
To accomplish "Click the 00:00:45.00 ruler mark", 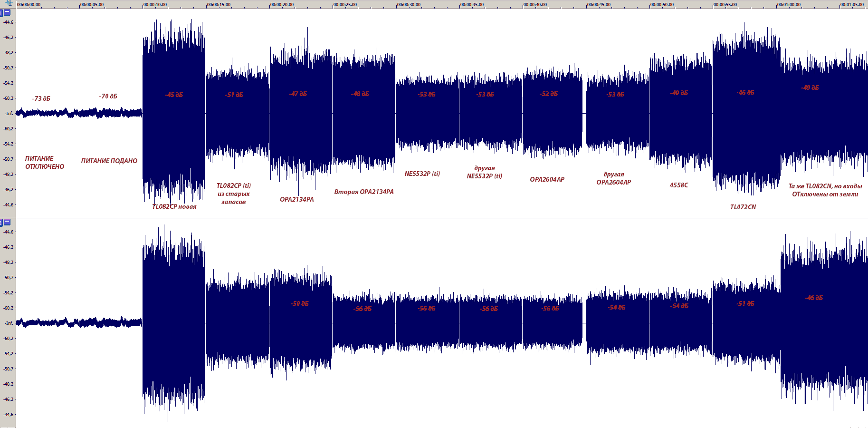I will click(x=599, y=5).
